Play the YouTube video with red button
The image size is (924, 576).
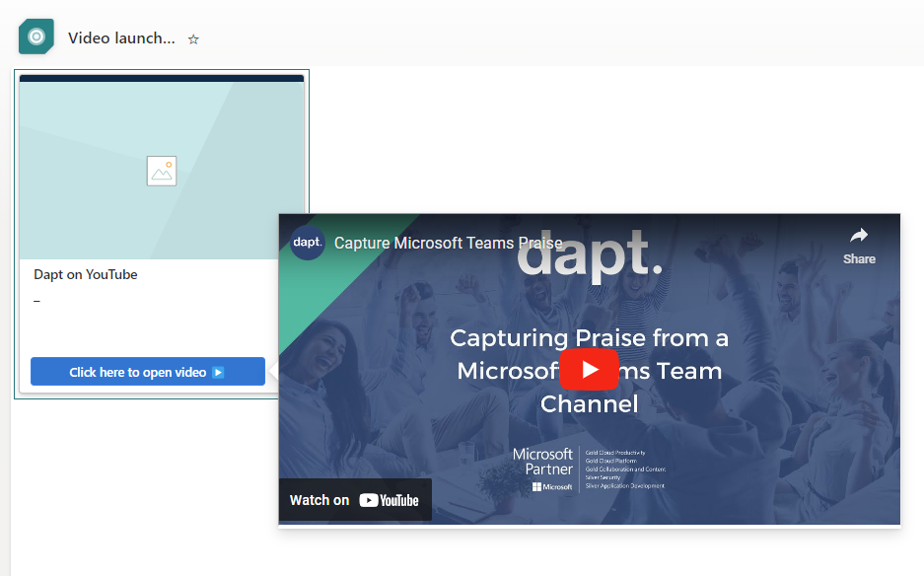tap(590, 370)
